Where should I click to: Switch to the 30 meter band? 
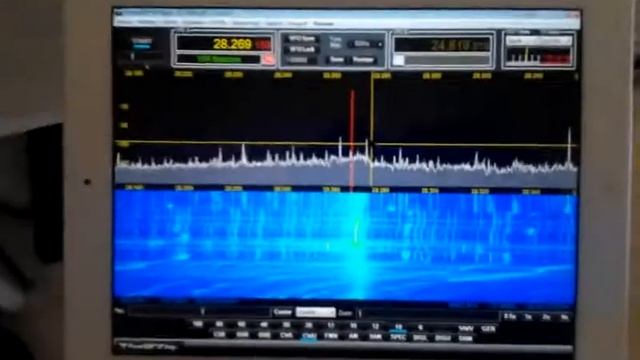(x=286, y=325)
